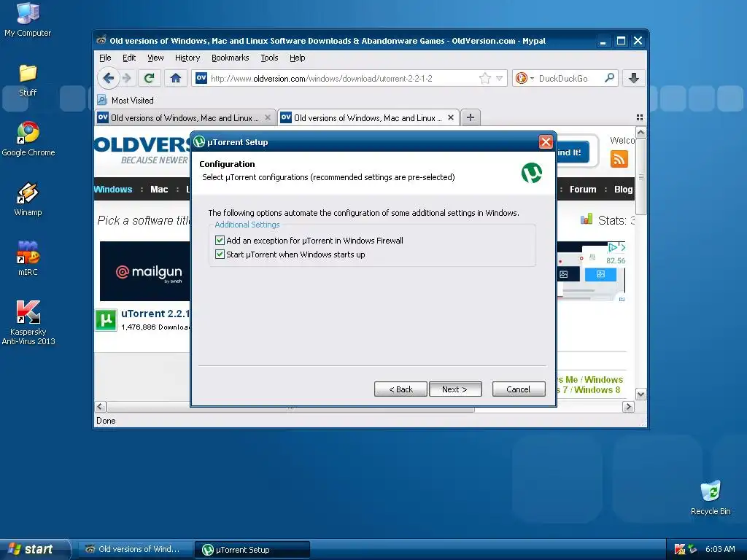The width and height of the screenshot is (747, 560).
Task: Open the Start menu
Action: click(x=35, y=549)
